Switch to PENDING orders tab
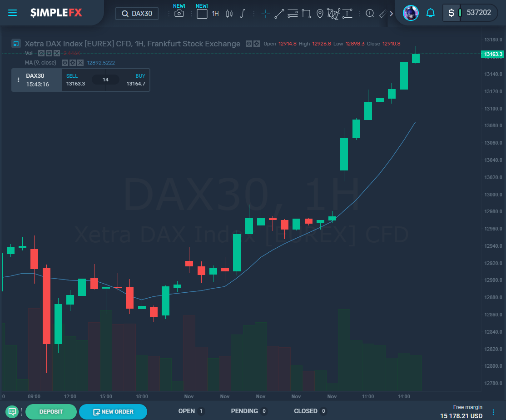Screen dimensions: 506x420 point(249,411)
